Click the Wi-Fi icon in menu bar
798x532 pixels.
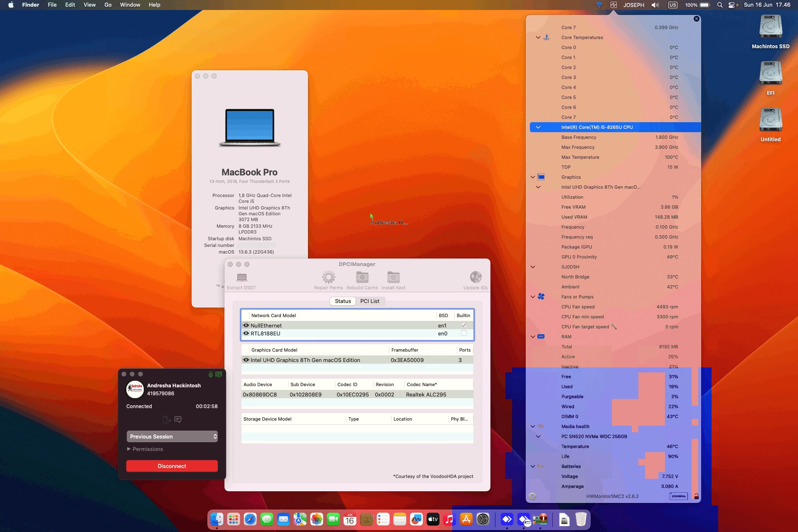click(x=599, y=5)
